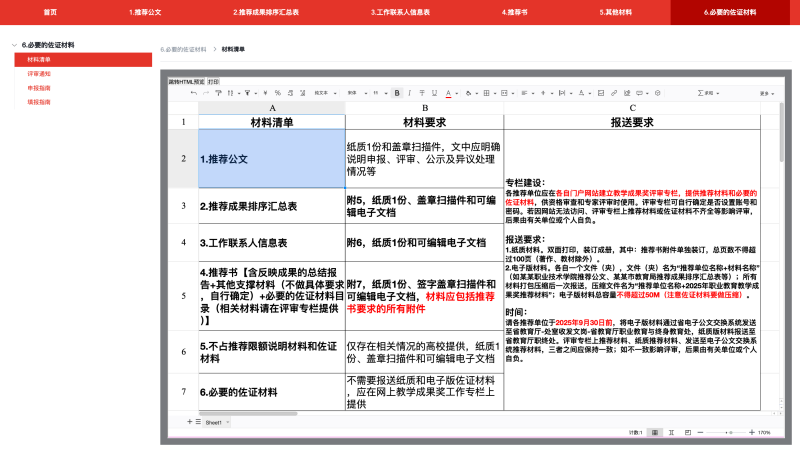Viewport: 800px width, 453px height.
Task: Open 评审通知 in the sidebar
Action: pyautogui.click(x=40, y=74)
